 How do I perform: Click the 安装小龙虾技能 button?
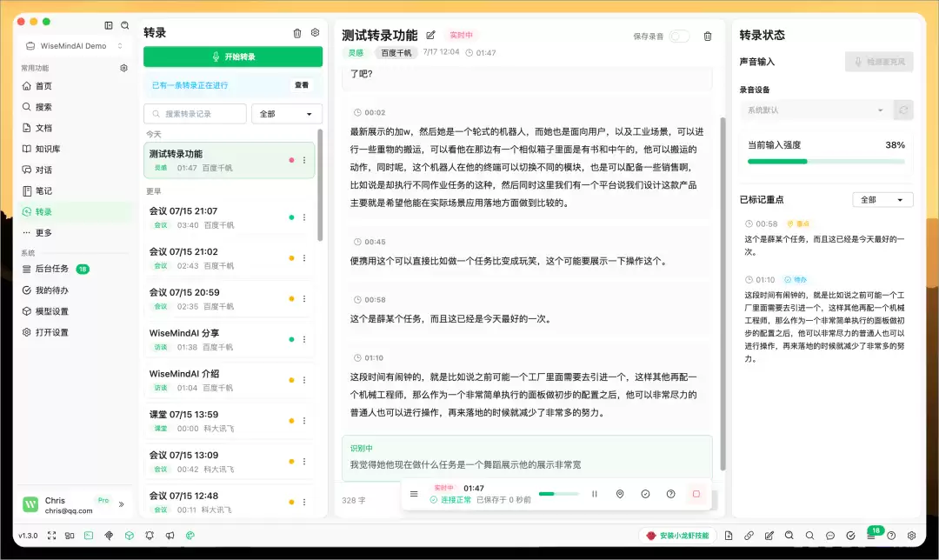click(x=678, y=536)
